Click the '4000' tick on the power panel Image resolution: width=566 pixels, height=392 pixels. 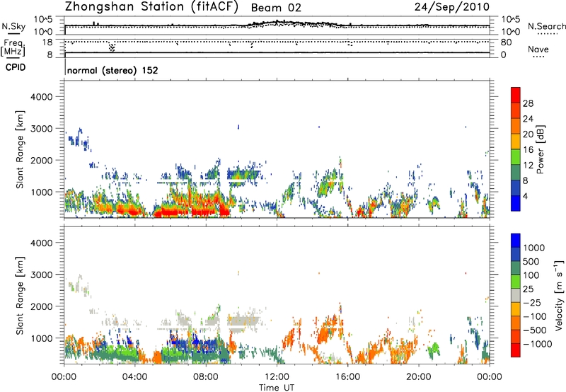41,97
